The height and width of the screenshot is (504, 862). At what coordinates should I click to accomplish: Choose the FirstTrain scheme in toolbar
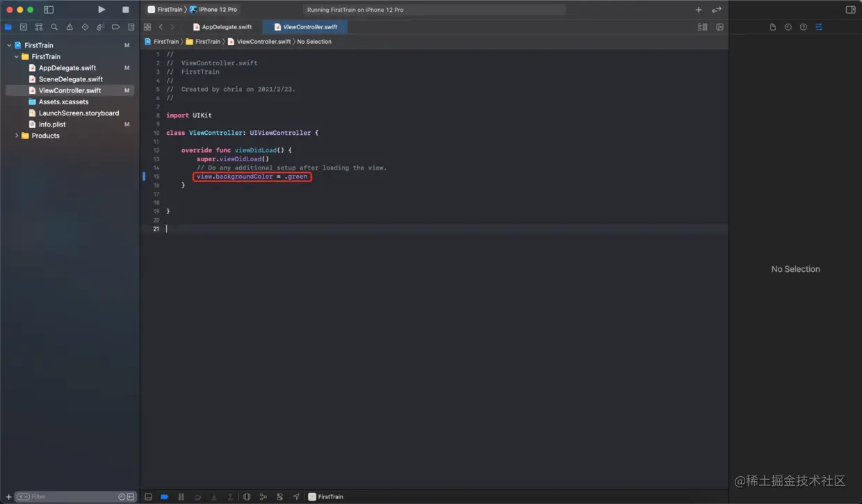pyautogui.click(x=165, y=10)
